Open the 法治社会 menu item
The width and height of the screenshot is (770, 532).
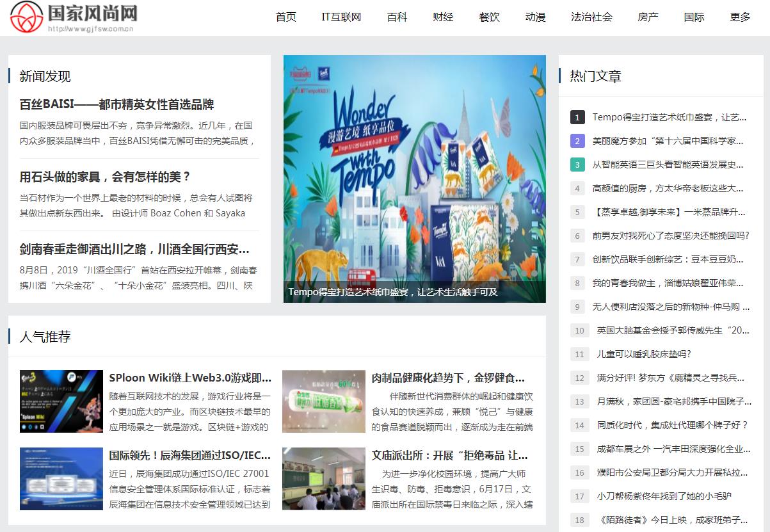point(591,17)
